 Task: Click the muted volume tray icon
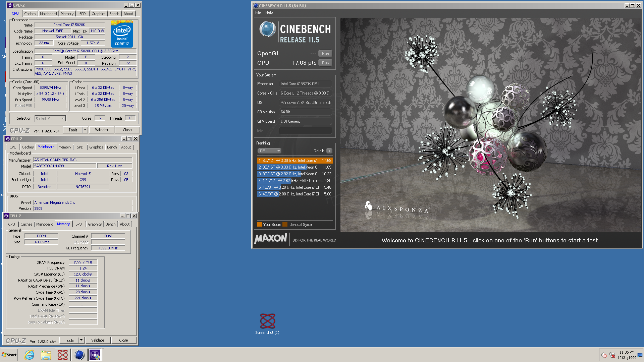[604, 355]
